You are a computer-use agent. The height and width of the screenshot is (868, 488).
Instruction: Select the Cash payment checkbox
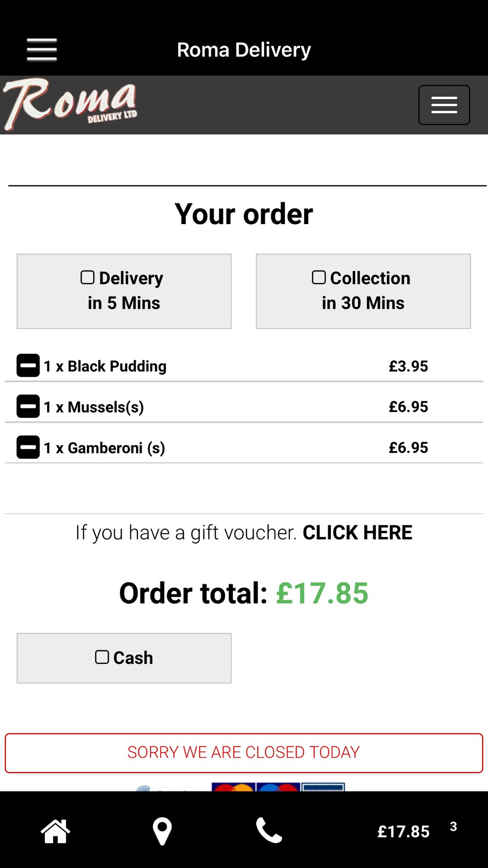click(102, 657)
